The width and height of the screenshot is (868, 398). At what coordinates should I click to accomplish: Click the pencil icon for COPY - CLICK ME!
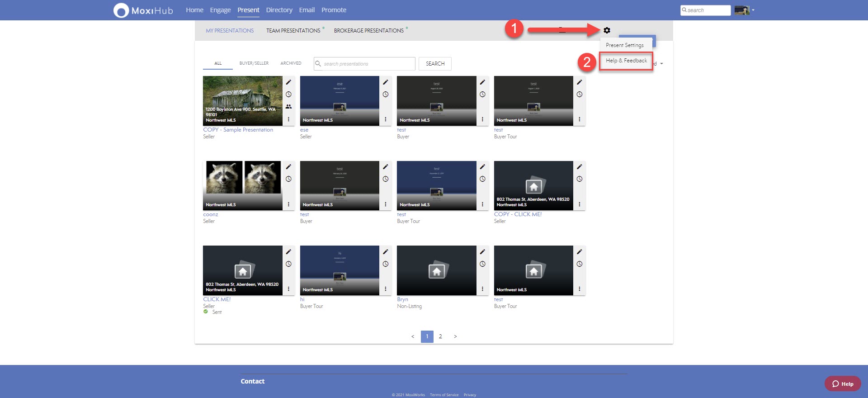point(579,167)
